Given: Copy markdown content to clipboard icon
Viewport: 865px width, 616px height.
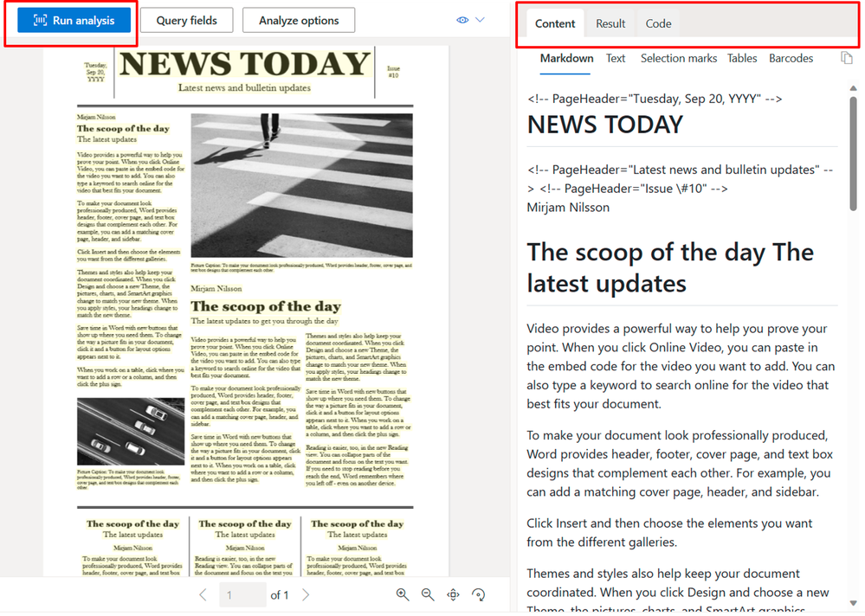Looking at the screenshot, I should [x=846, y=57].
